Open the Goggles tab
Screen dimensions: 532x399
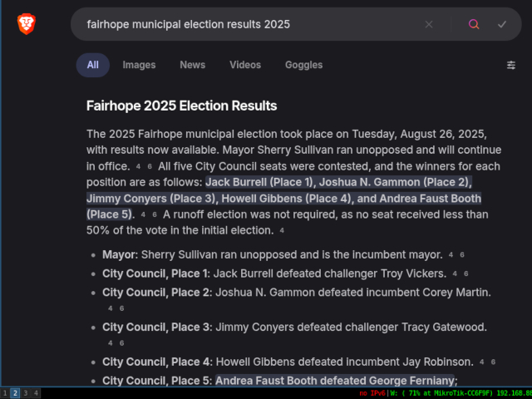pyautogui.click(x=303, y=65)
